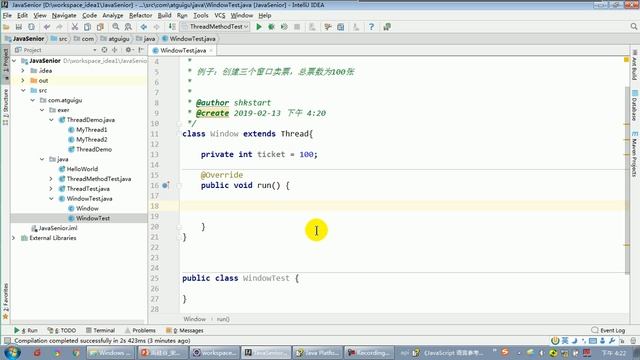The height and width of the screenshot is (360, 640).
Task: Expand ThreadMethodTest.java node
Action: (51, 179)
